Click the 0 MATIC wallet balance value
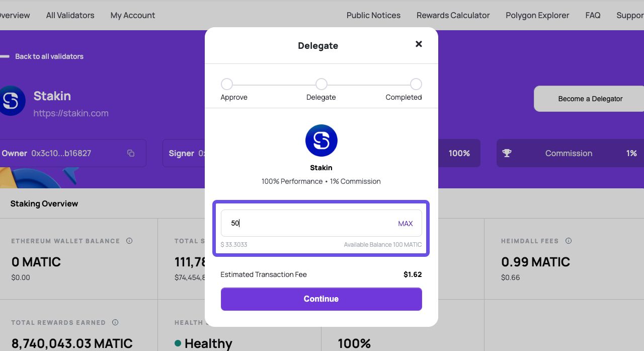Image resolution: width=644 pixels, height=351 pixels. tap(36, 262)
